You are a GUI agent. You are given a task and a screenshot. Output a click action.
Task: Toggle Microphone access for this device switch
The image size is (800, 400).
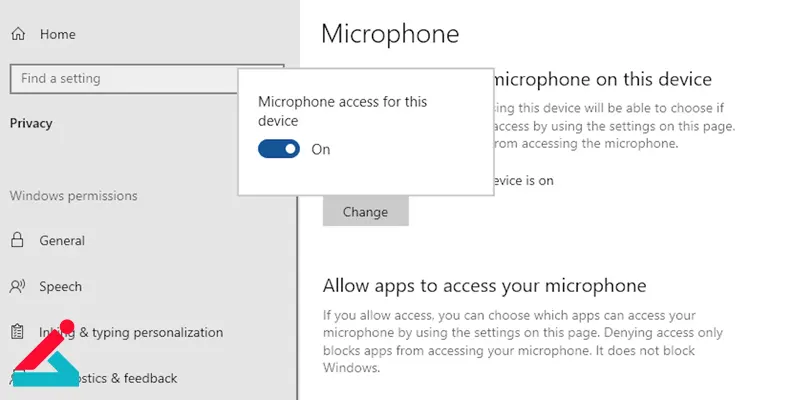pos(279,149)
